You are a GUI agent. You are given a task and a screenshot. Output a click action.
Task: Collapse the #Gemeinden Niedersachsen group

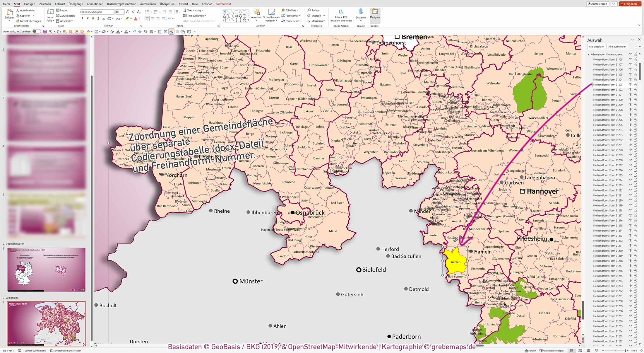click(588, 54)
